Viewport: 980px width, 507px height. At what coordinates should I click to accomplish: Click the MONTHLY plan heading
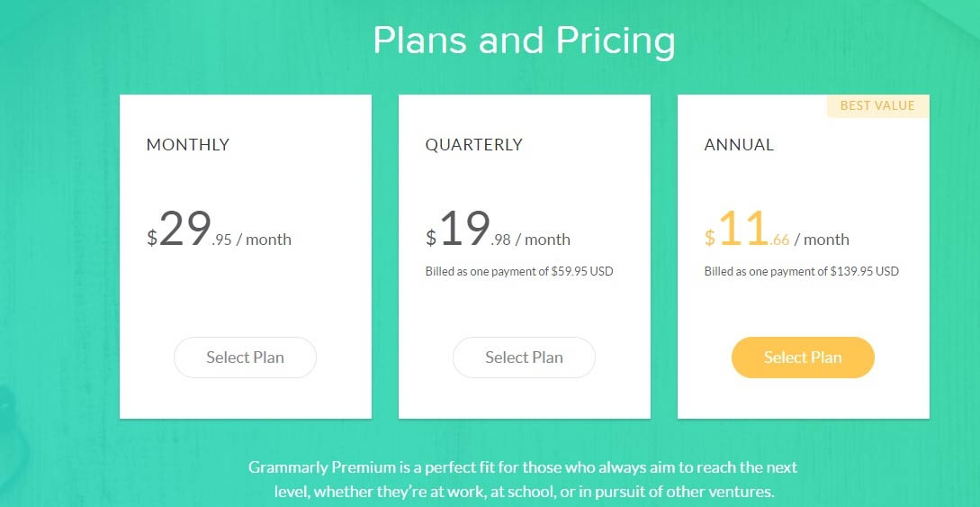tap(188, 145)
